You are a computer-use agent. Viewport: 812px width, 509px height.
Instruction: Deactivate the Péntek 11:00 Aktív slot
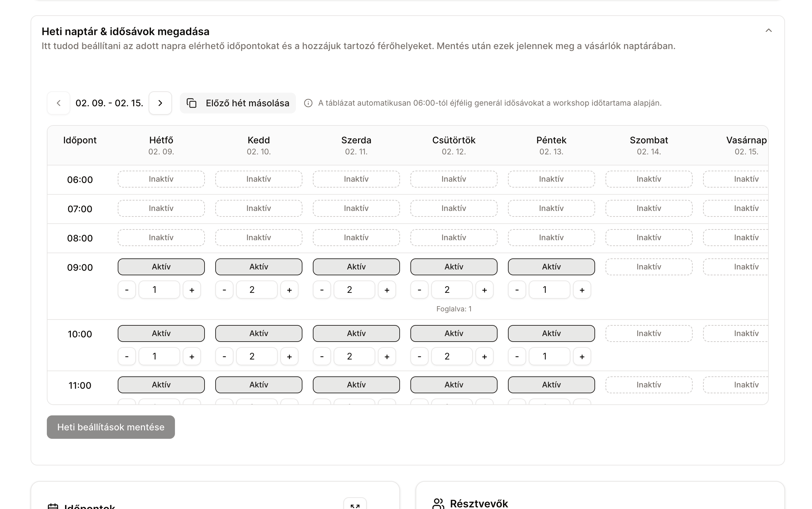coord(551,385)
